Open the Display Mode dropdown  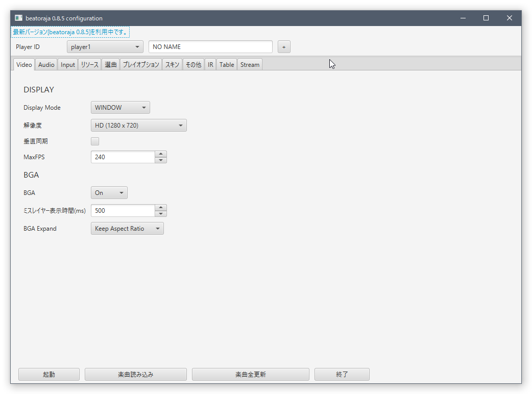pos(120,108)
